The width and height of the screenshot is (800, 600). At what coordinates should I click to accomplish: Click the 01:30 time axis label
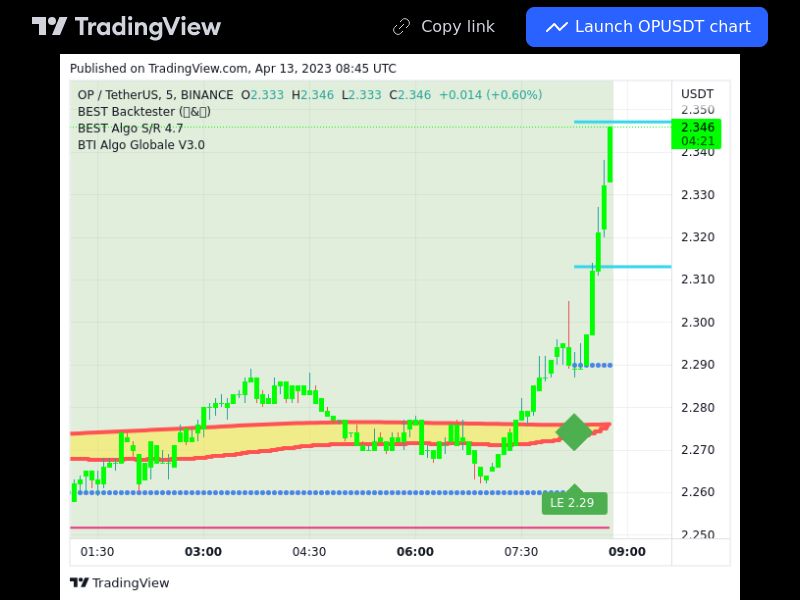(x=97, y=552)
